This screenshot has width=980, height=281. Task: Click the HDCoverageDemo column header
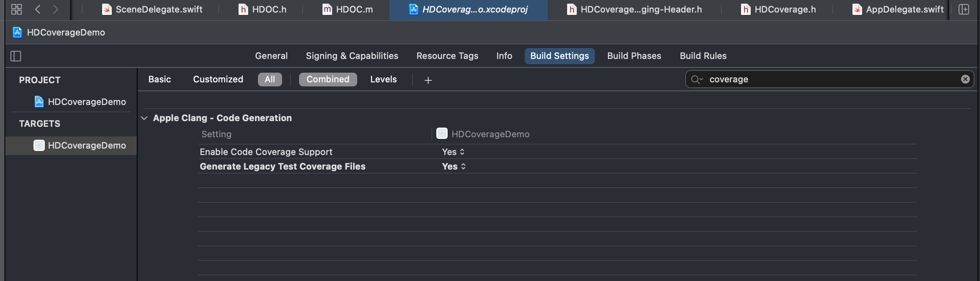483,134
